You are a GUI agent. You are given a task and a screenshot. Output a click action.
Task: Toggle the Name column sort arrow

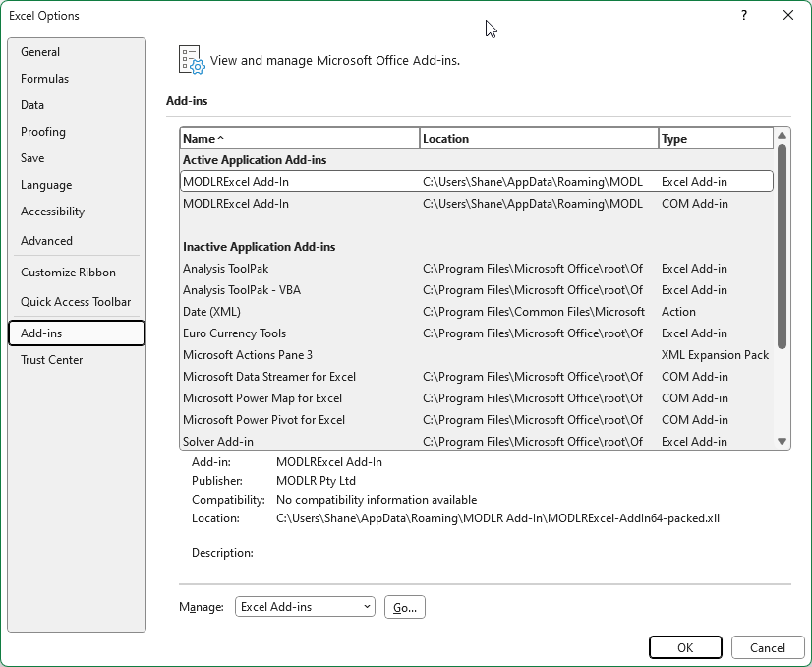pyautogui.click(x=220, y=138)
